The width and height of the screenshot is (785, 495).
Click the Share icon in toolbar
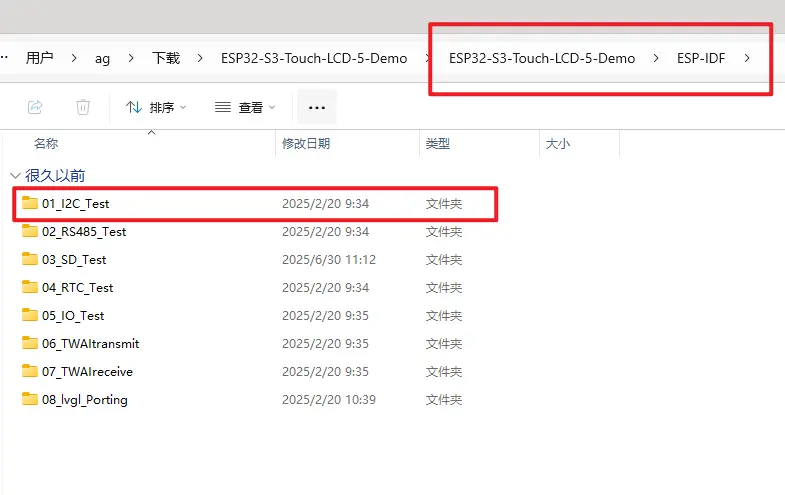(35, 107)
